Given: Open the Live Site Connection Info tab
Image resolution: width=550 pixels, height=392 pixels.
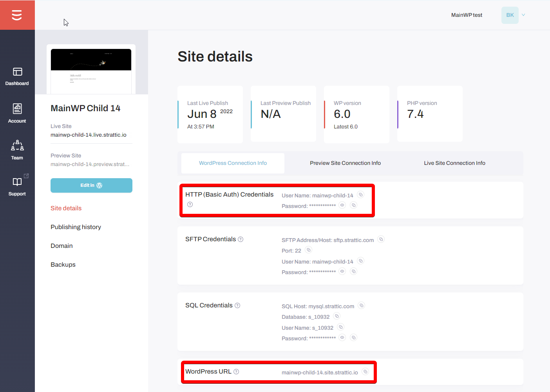Looking at the screenshot, I should pos(454,163).
